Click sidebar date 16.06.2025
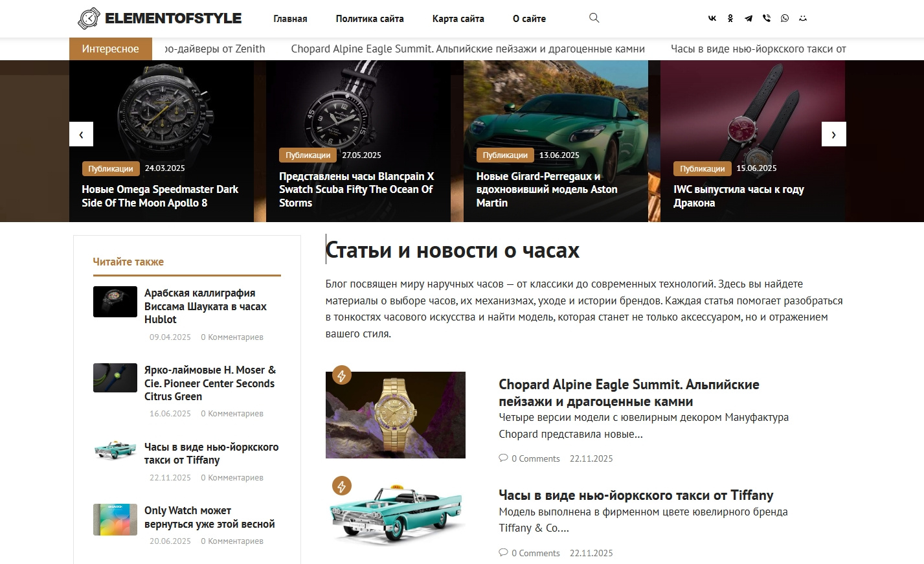Image resolution: width=924 pixels, height=564 pixels. pos(170,414)
